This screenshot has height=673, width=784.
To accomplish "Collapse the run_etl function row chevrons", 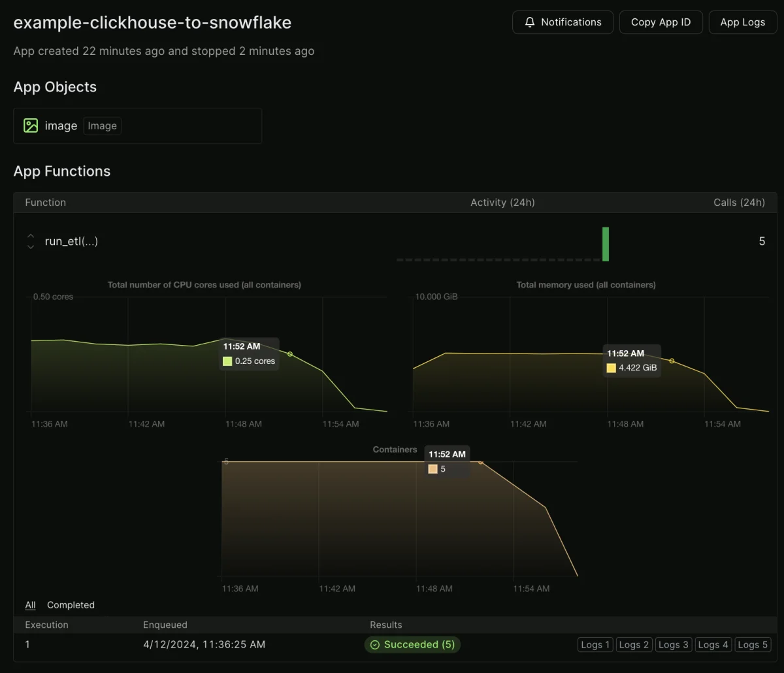I will (x=31, y=241).
